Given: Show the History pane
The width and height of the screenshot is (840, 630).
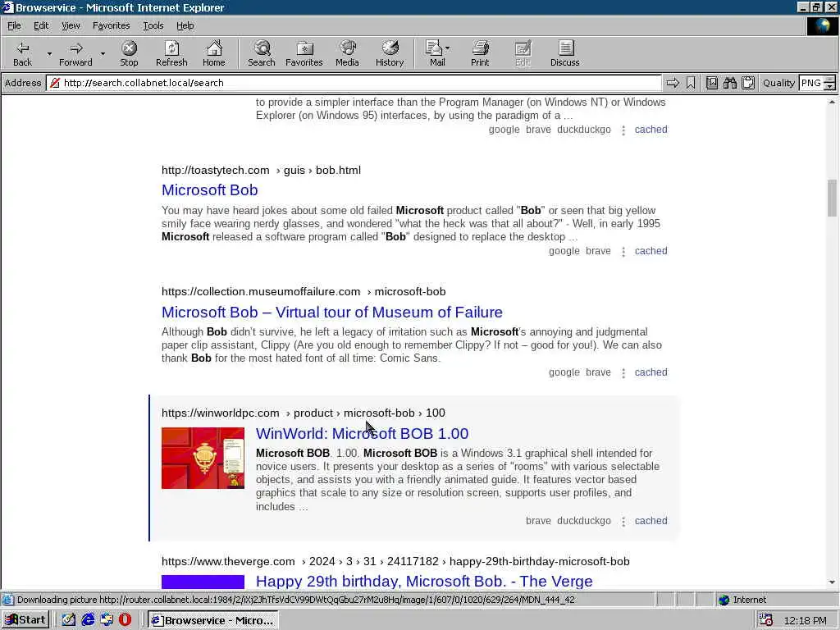Looking at the screenshot, I should point(390,53).
